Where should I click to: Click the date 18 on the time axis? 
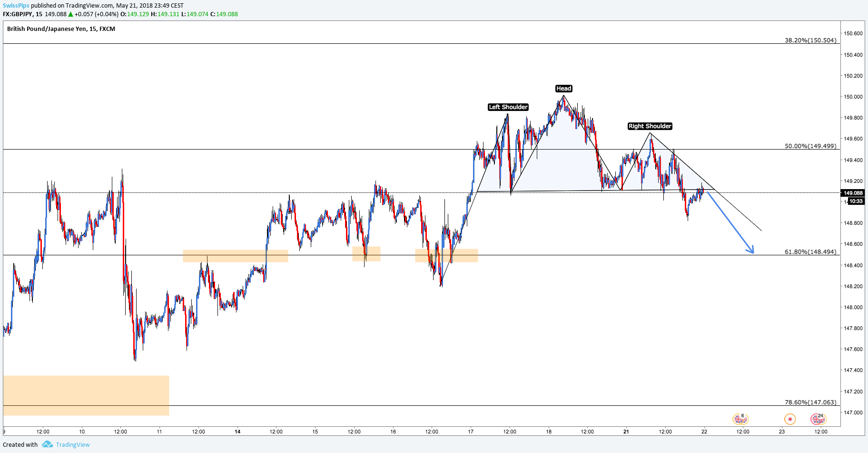pyautogui.click(x=549, y=432)
